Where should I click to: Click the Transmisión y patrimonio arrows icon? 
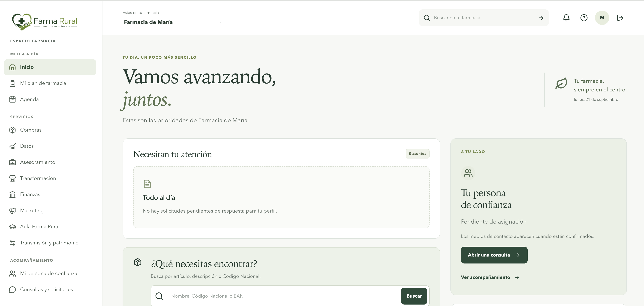point(12,243)
